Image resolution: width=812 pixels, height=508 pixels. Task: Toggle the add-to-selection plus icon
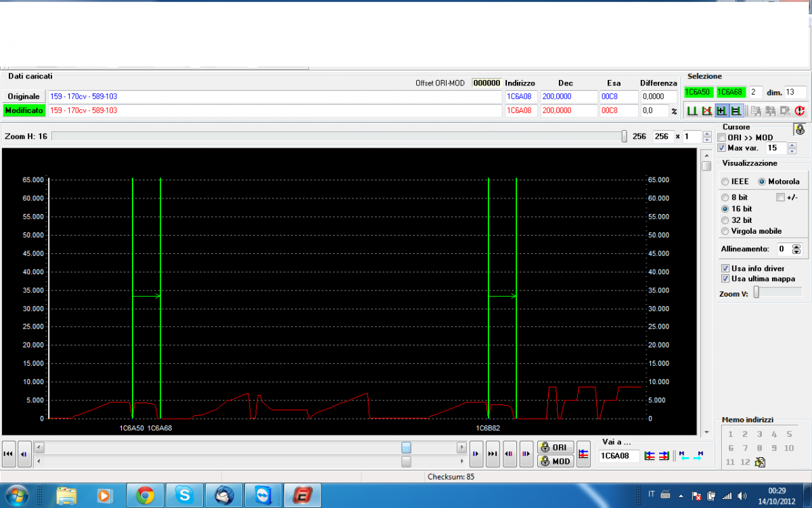click(x=721, y=110)
